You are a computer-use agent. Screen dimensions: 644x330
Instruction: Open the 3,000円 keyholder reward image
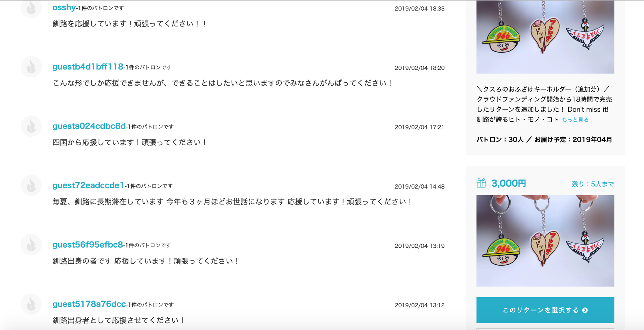tap(545, 241)
